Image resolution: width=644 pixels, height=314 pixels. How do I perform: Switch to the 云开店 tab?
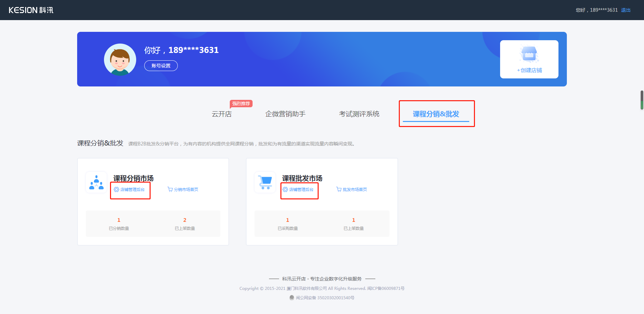coord(222,114)
